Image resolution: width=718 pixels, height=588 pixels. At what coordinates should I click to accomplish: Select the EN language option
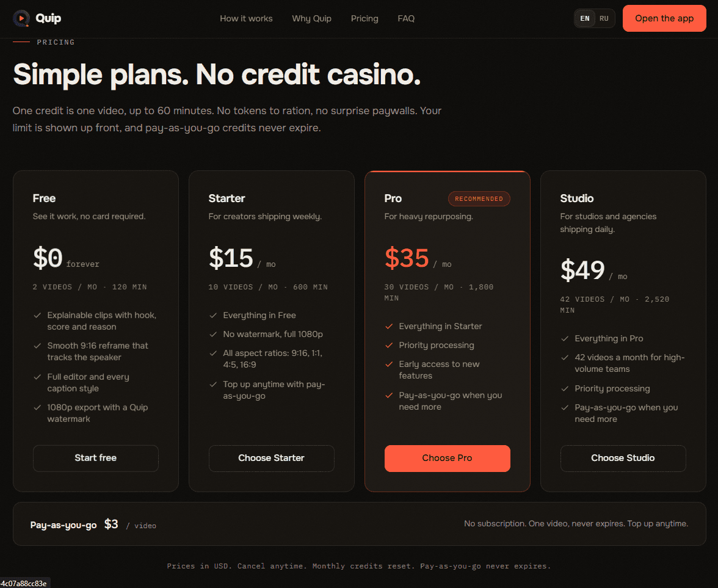click(585, 19)
